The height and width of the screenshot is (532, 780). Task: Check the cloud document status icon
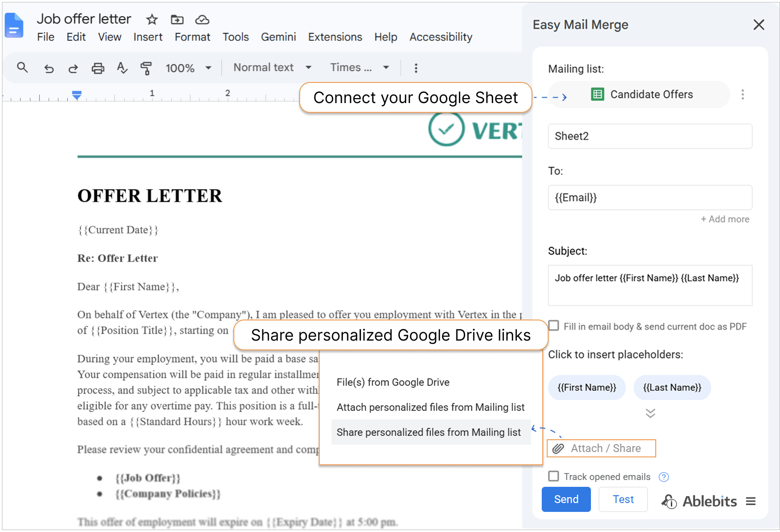pos(202,20)
